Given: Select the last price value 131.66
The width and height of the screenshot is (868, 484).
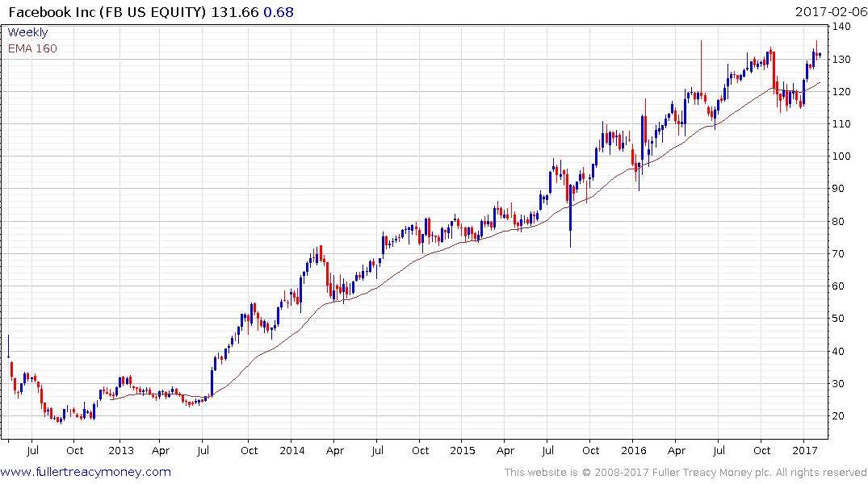Looking at the screenshot, I should point(235,11).
